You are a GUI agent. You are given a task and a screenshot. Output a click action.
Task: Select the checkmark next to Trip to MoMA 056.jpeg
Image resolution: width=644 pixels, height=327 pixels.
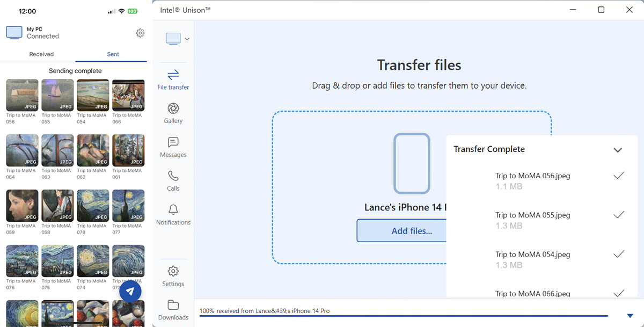point(619,175)
